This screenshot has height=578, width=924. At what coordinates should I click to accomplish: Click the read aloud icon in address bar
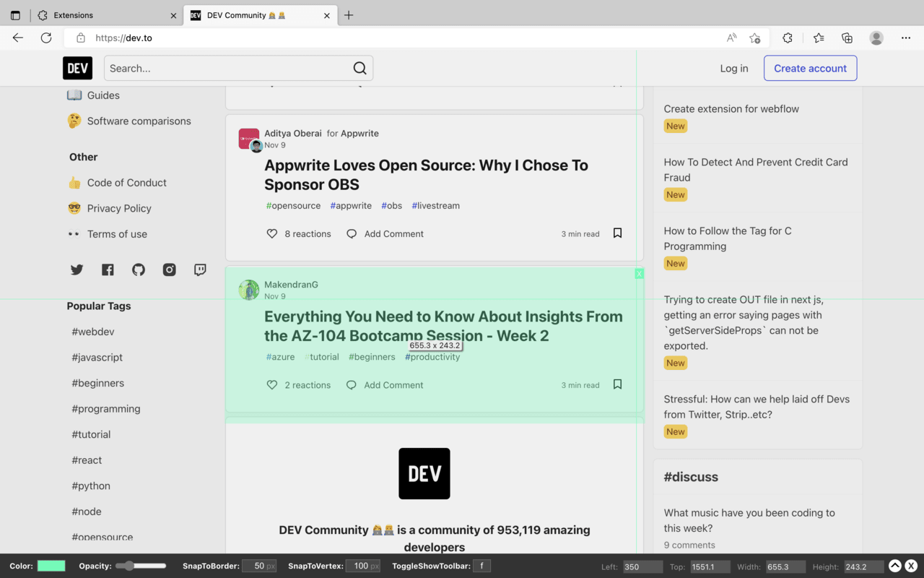coord(732,38)
